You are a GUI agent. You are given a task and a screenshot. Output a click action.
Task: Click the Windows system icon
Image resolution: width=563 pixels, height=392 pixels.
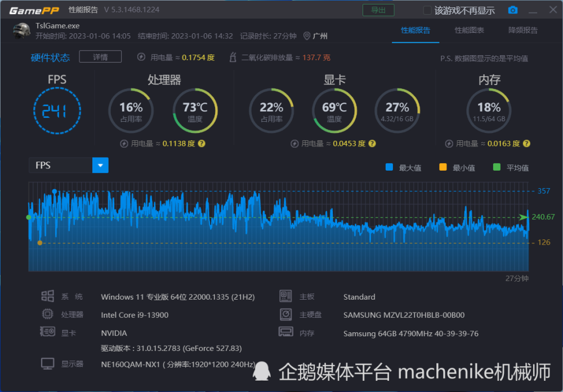[47, 296]
